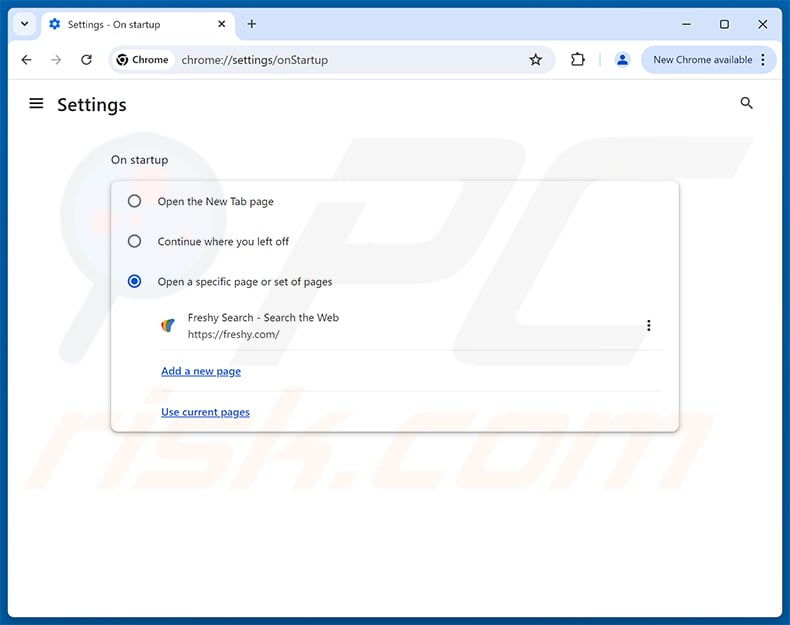The width and height of the screenshot is (790, 625).
Task: Open a new tab with plus button
Action: pos(251,24)
